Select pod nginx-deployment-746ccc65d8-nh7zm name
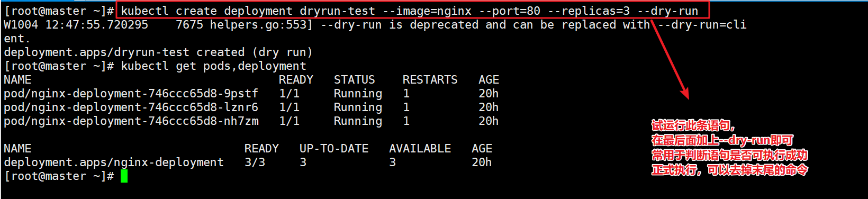This screenshot has height=199, width=868. point(131,121)
